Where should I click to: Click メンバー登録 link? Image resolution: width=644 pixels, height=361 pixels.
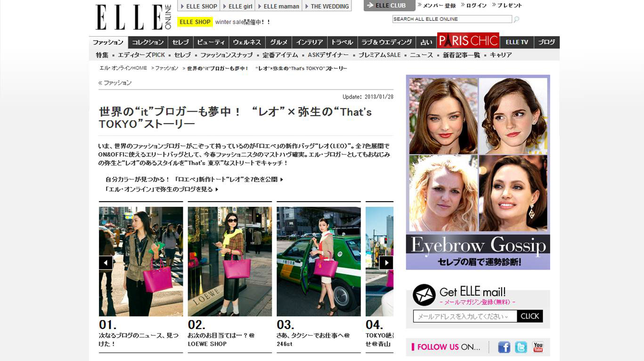[437, 6]
